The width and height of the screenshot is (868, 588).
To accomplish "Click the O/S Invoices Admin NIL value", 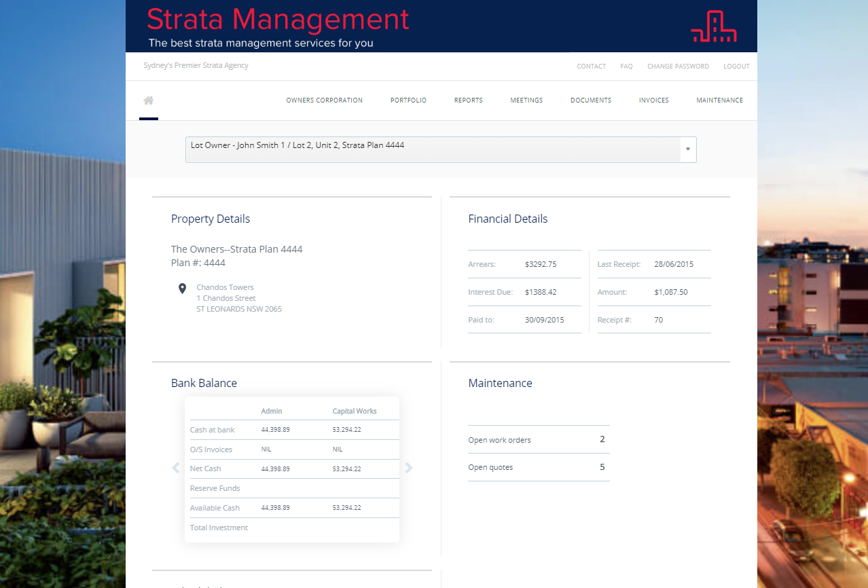I will click(x=266, y=449).
